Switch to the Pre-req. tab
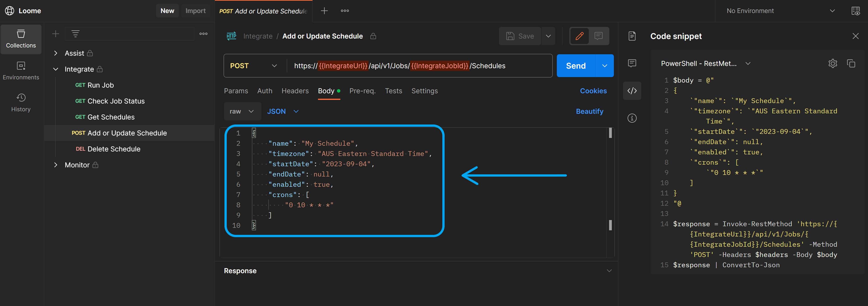This screenshot has height=306, width=868. tap(362, 91)
